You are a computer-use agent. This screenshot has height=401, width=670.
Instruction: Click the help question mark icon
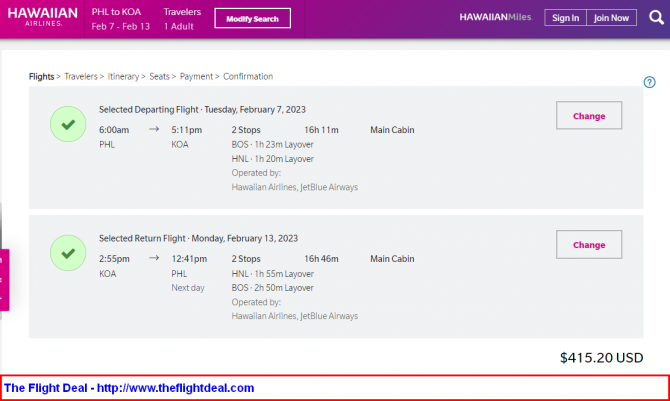(x=649, y=82)
